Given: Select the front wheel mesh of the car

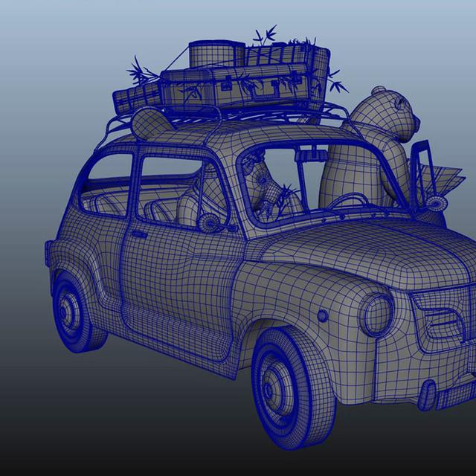Looking at the screenshot, I should [x=294, y=387].
